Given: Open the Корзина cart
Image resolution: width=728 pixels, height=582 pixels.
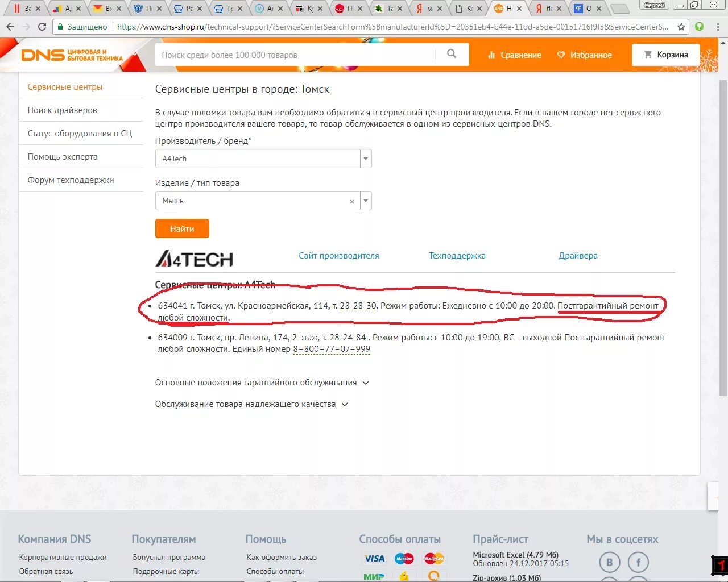Looking at the screenshot, I should [x=666, y=55].
